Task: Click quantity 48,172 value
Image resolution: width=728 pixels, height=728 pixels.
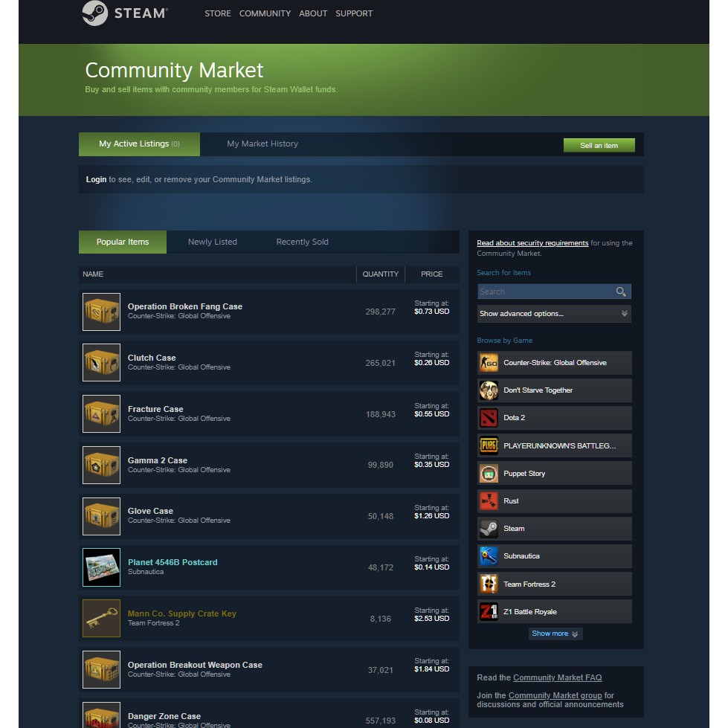Action: tap(380, 568)
